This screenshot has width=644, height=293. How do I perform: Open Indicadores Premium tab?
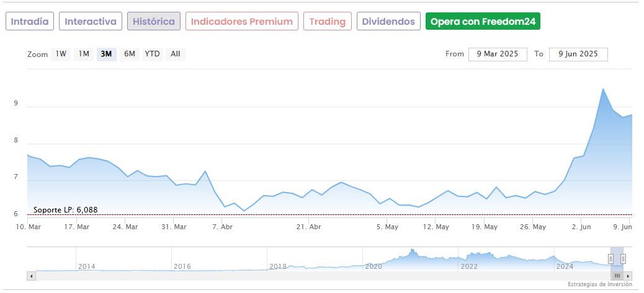point(241,22)
